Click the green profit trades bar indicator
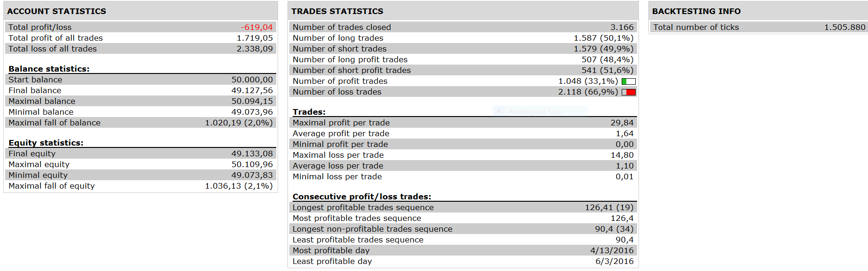 (x=629, y=81)
